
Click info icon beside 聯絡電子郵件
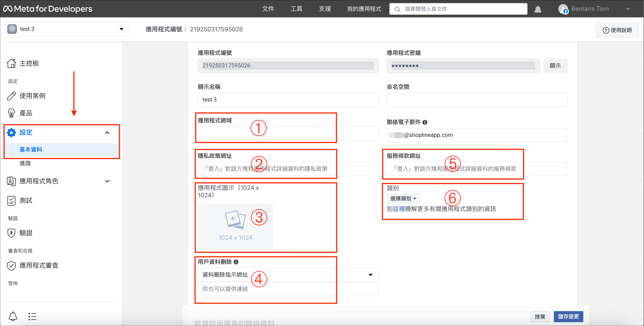point(425,122)
